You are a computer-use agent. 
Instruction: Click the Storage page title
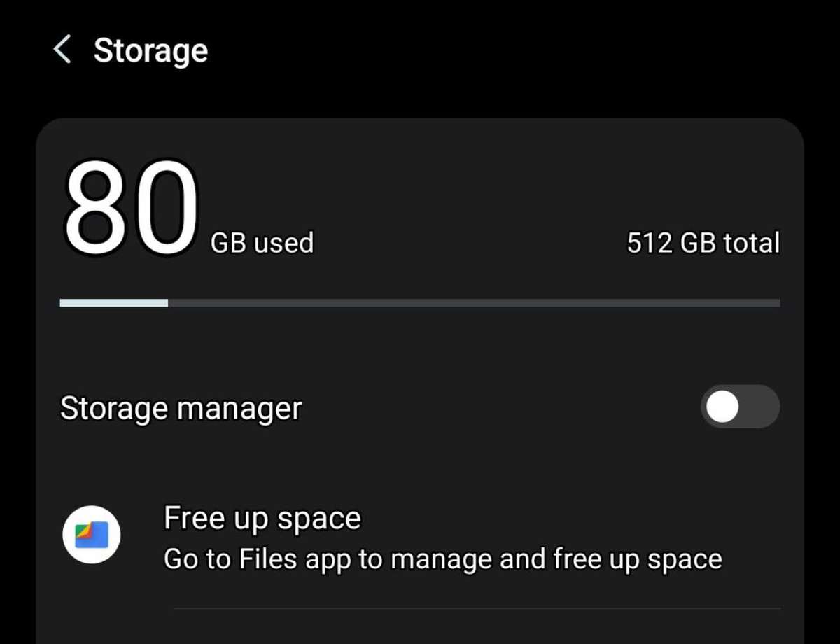[x=150, y=50]
